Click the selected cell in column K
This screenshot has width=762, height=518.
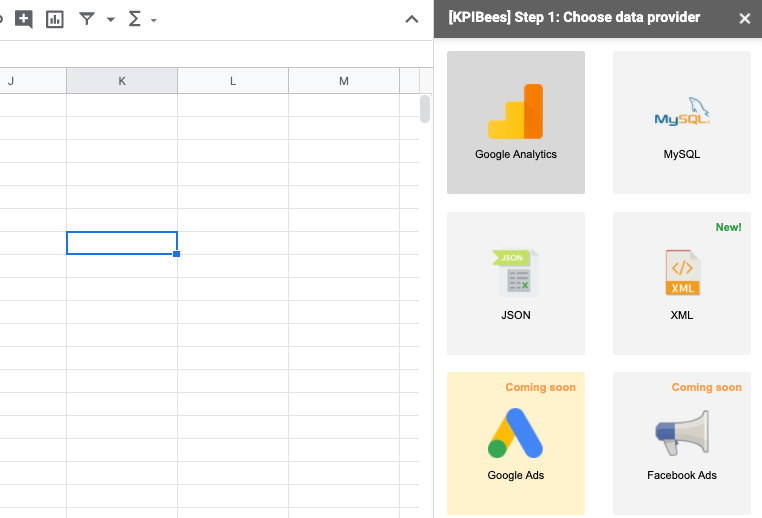[x=122, y=243]
